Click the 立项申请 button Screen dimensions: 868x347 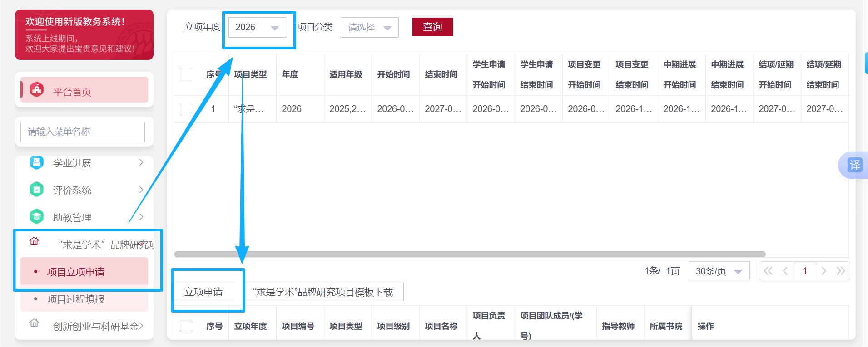(203, 292)
